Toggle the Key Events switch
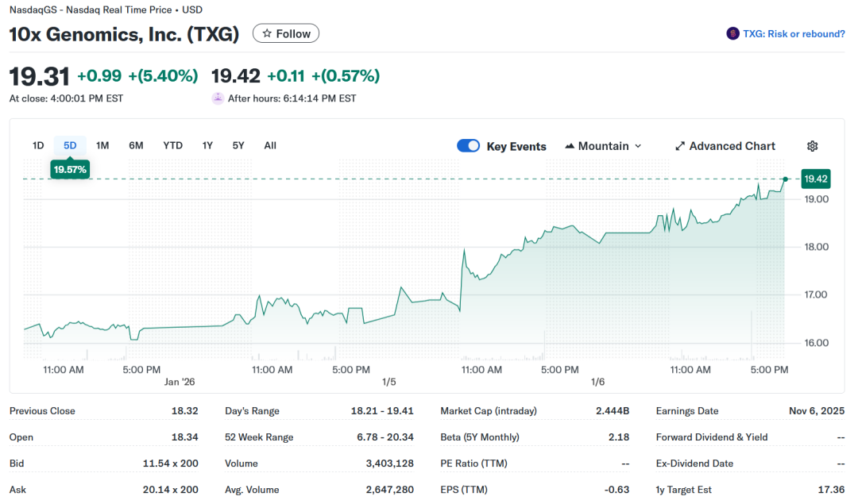 click(469, 146)
